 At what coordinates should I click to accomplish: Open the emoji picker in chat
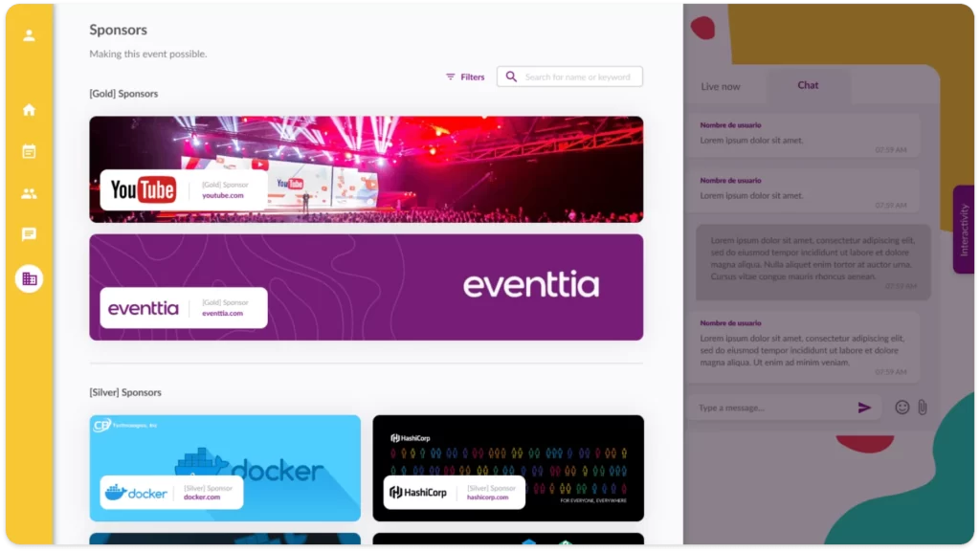[x=902, y=408]
